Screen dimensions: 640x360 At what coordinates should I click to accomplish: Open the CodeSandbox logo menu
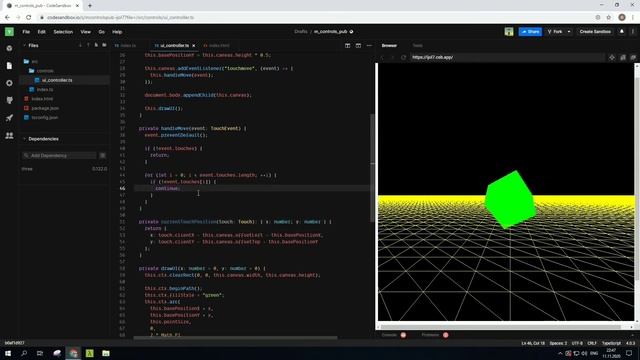[x=9, y=31]
